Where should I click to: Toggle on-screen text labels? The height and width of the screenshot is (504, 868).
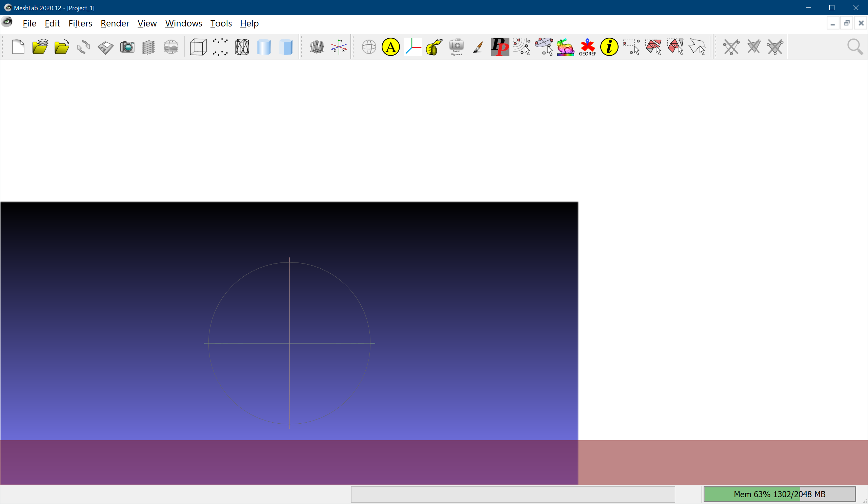click(390, 46)
